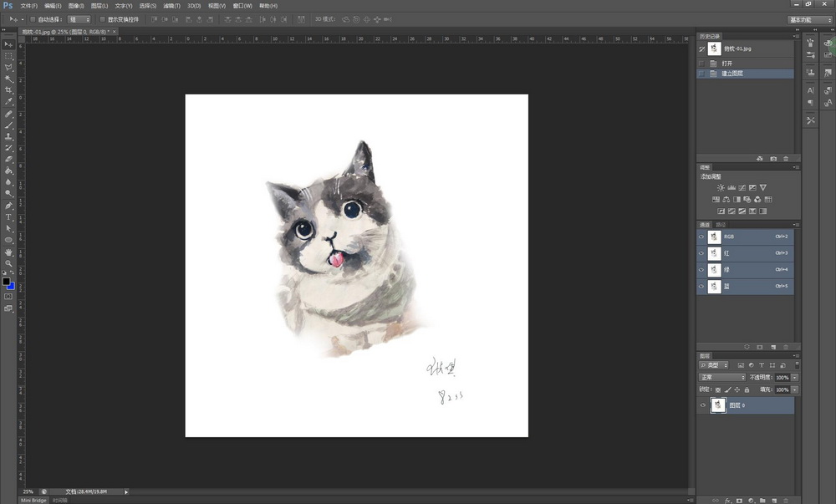Viewport: 836px width, 504px height.
Task: Select the Hand tool
Action: tap(8, 252)
